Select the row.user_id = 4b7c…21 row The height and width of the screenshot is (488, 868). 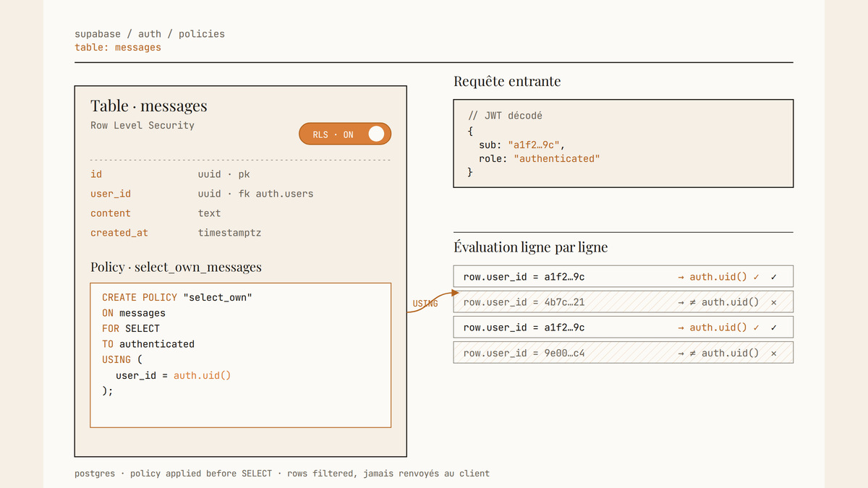624,301
